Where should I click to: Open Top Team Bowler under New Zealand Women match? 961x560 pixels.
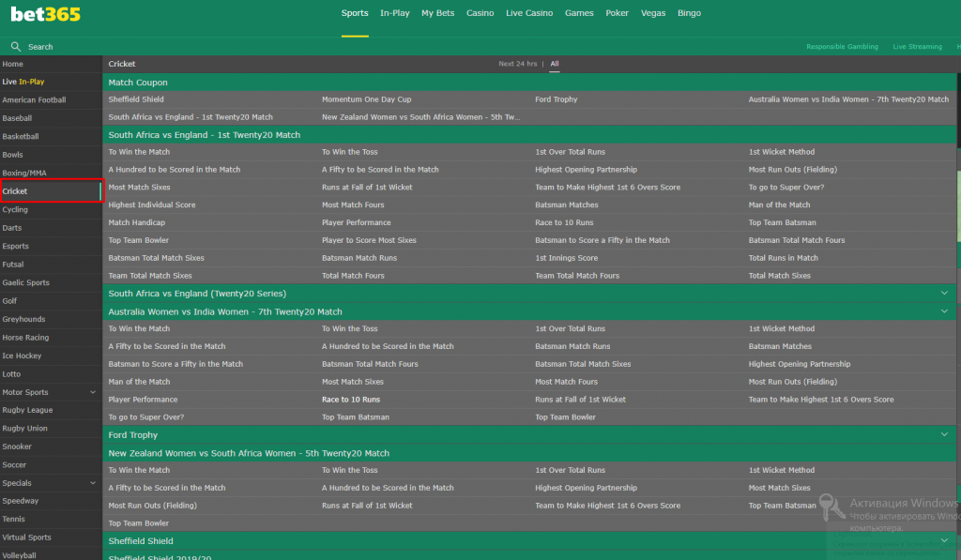[139, 523]
